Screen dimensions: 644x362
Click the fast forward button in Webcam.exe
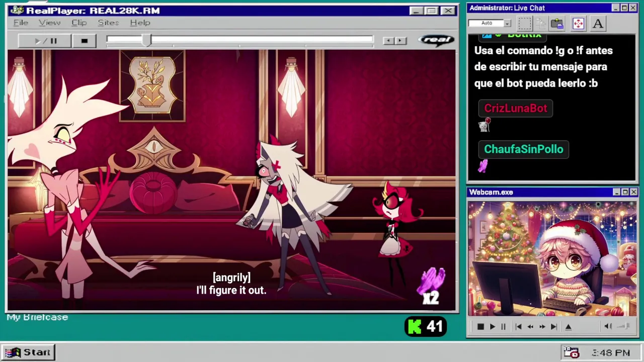pos(542,327)
